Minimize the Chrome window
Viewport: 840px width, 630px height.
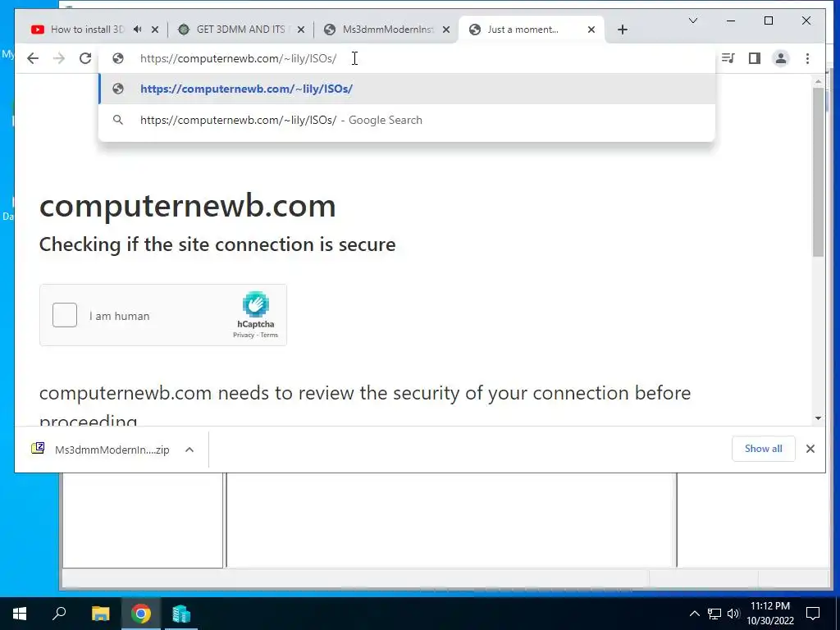731,21
